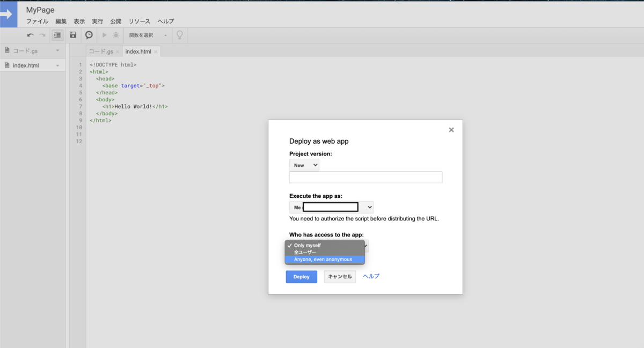Open the triggers clock icon

[89, 35]
